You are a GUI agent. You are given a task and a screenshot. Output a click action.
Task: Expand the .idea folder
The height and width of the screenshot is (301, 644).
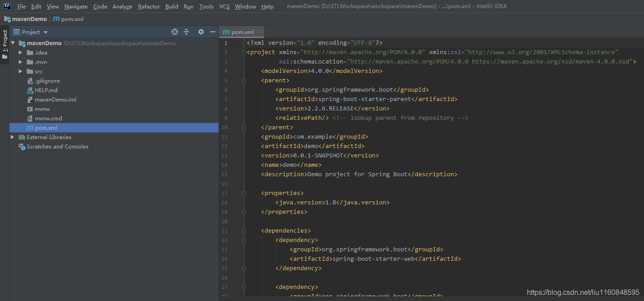pyautogui.click(x=21, y=53)
